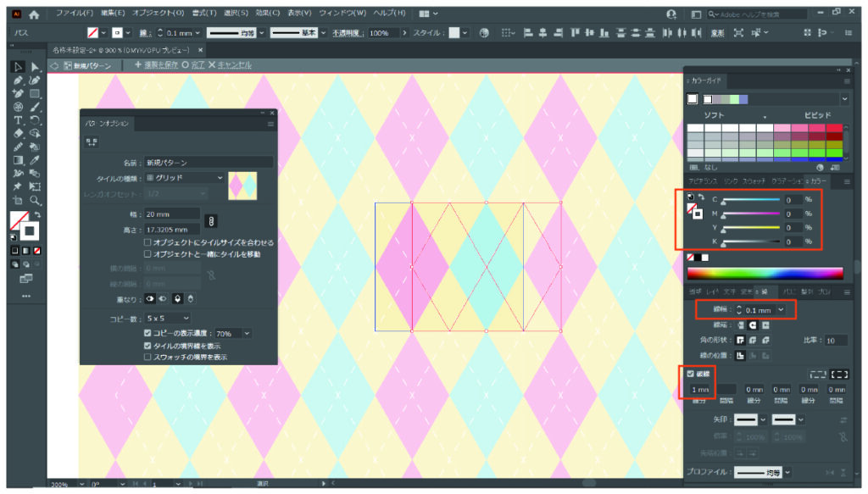The image size is (868, 494).
Task: Enable move tile with art checkbox
Action: (x=147, y=254)
